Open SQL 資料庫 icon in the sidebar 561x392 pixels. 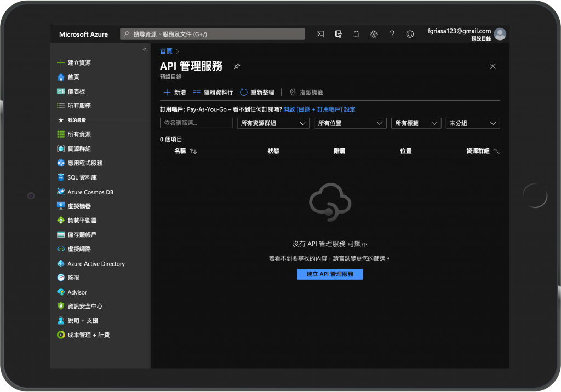pyautogui.click(x=61, y=177)
